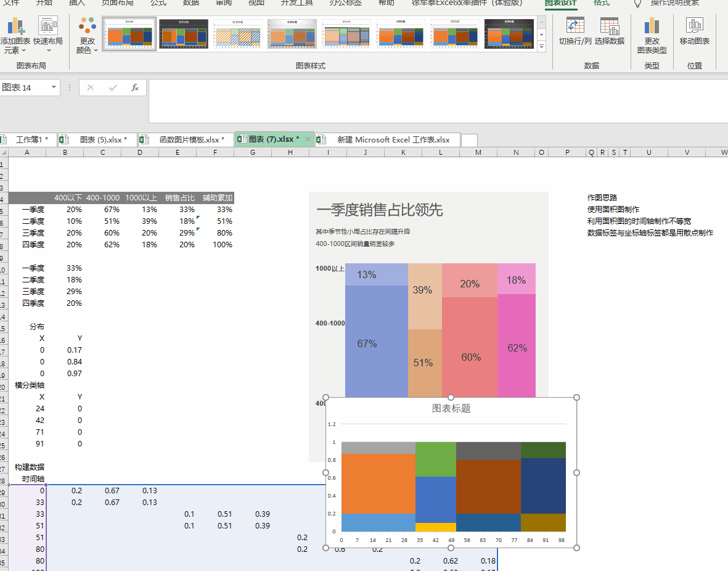
Task: Switch to 新建 Microsoft Excel 工作表.xlsx tab
Action: pyautogui.click(x=388, y=139)
